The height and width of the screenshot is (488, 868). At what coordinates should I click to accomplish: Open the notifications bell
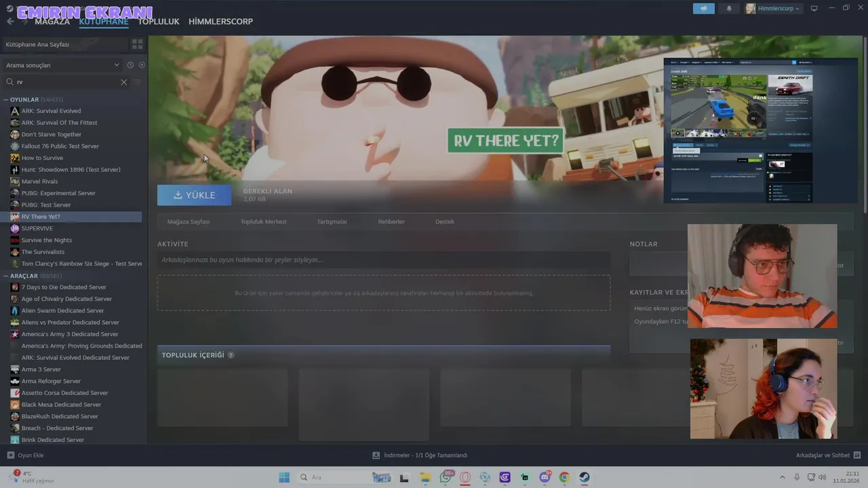pos(729,8)
